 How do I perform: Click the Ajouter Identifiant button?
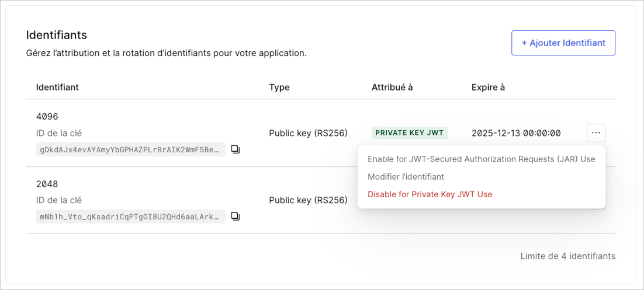coord(563,43)
